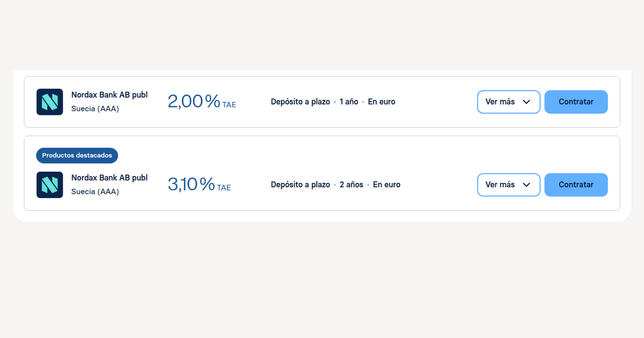Select Suecia (AAA) under Productos destacados

pyautogui.click(x=95, y=192)
